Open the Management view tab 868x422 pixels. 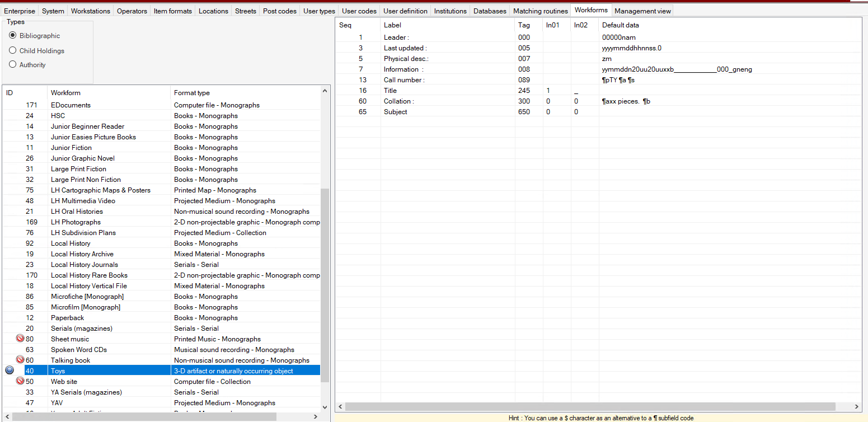(642, 10)
